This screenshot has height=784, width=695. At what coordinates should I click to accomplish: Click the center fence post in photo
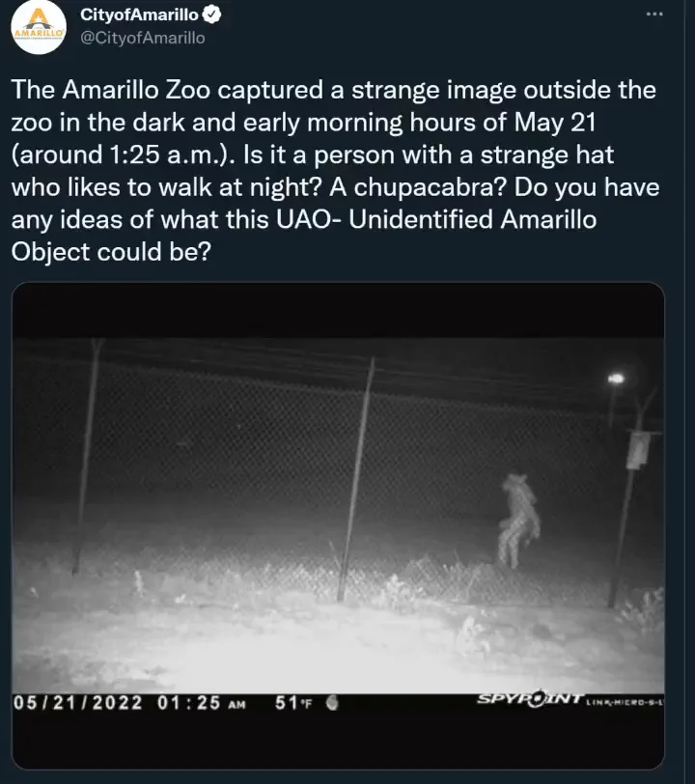356,479
